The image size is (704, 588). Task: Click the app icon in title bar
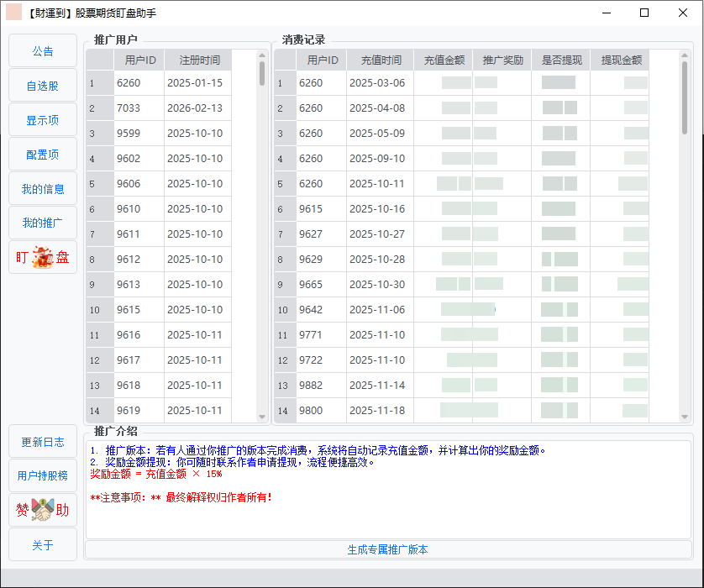[x=14, y=13]
